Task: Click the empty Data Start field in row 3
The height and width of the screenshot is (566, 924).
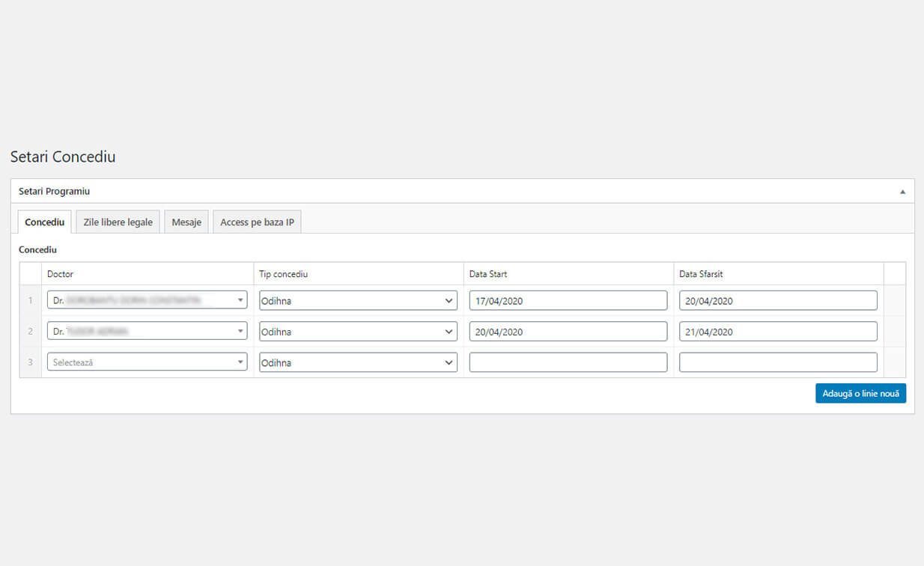Action: (568, 362)
